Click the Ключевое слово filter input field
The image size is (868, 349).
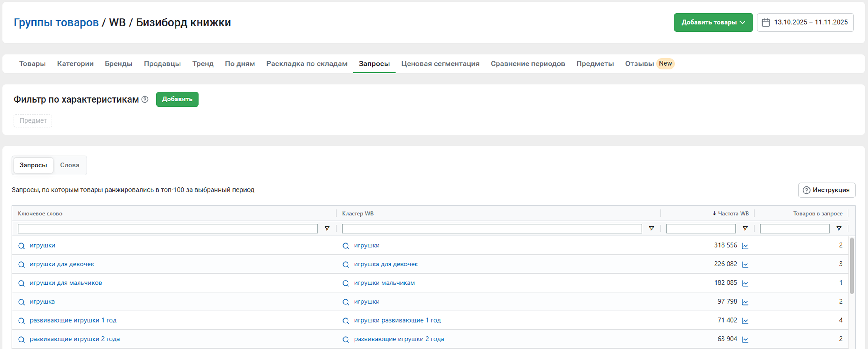coord(168,228)
